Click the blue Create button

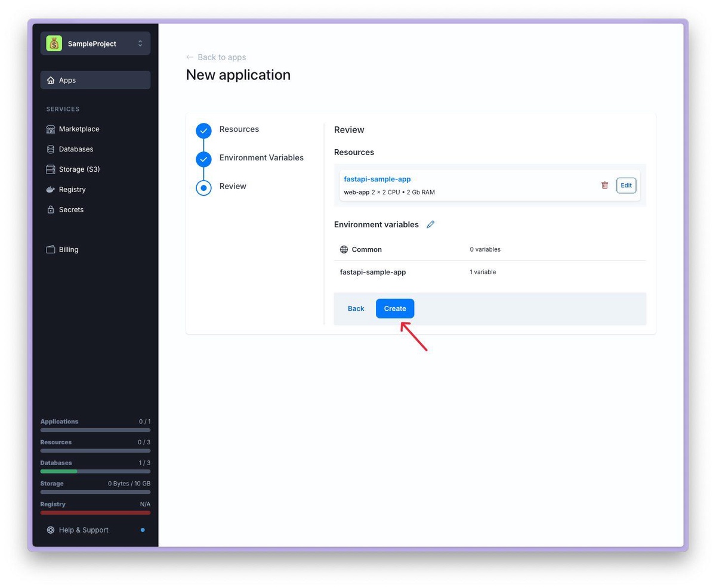point(395,308)
